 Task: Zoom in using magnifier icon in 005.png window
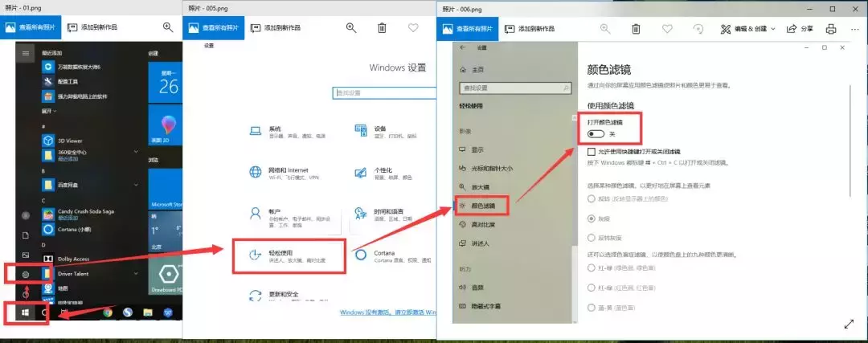tap(351, 27)
